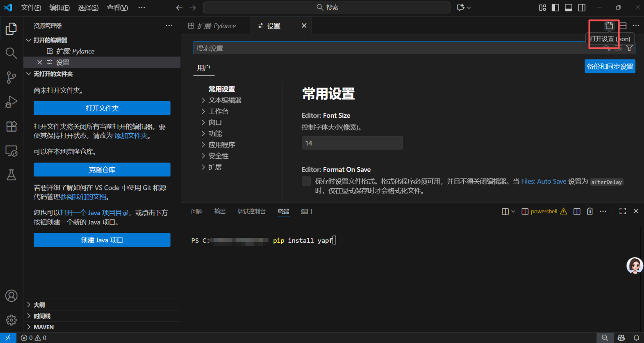Toggle the Primary Side Bar
Screen dimensions: 644x343
[555, 8]
